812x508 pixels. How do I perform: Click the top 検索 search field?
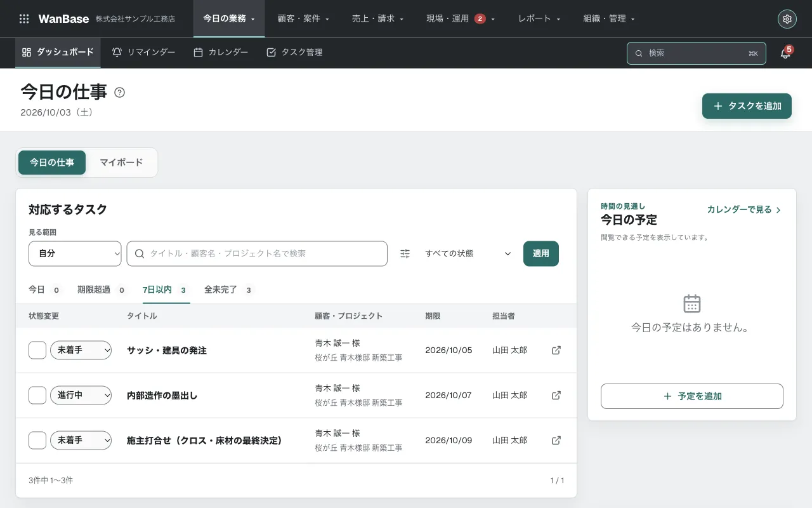pyautogui.click(x=697, y=53)
